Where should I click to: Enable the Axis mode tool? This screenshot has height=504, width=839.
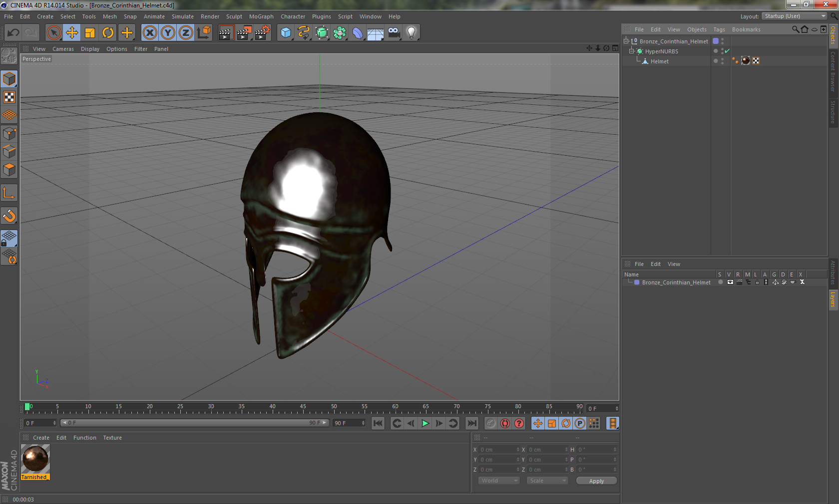9,193
